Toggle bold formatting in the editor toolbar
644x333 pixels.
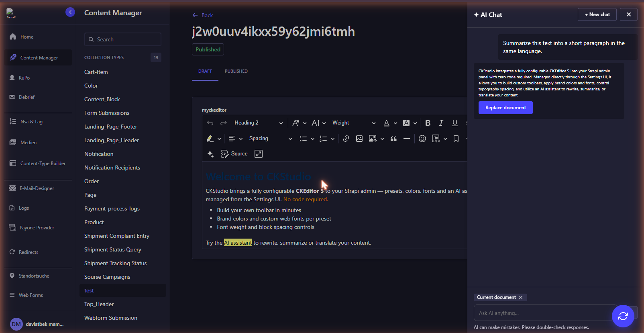click(x=428, y=123)
